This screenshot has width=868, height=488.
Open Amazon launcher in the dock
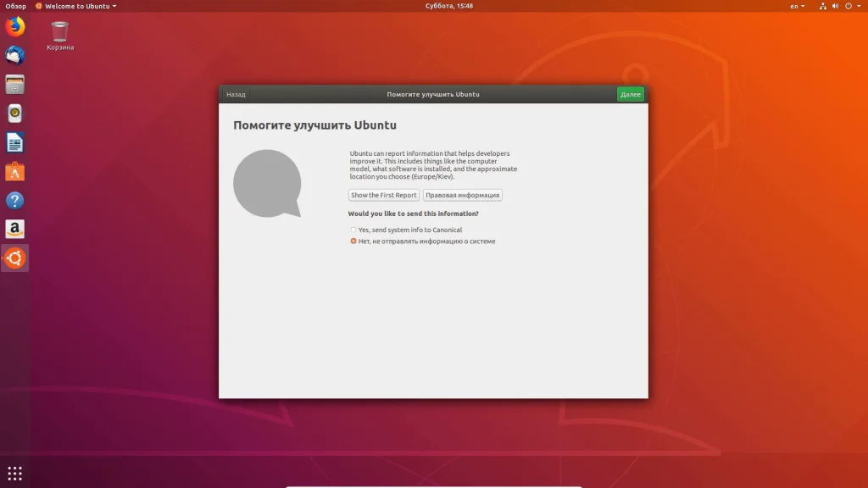[15, 229]
